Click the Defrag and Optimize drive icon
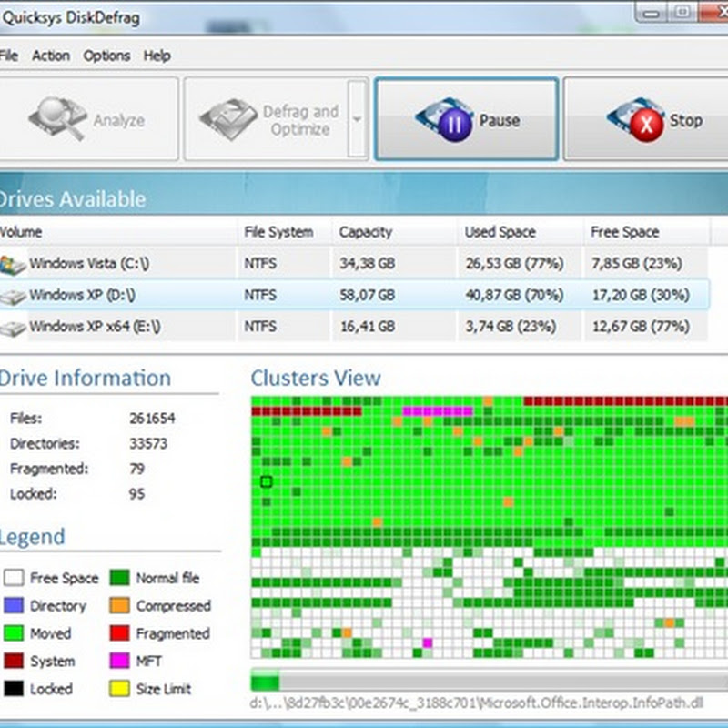This screenshot has width=728, height=728. [x=228, y=119]
